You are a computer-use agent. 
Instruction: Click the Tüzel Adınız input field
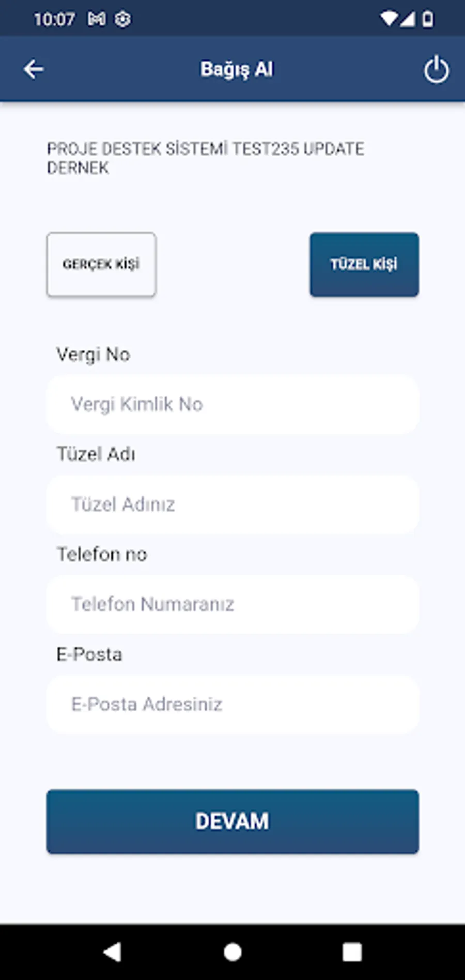(233, 504)
